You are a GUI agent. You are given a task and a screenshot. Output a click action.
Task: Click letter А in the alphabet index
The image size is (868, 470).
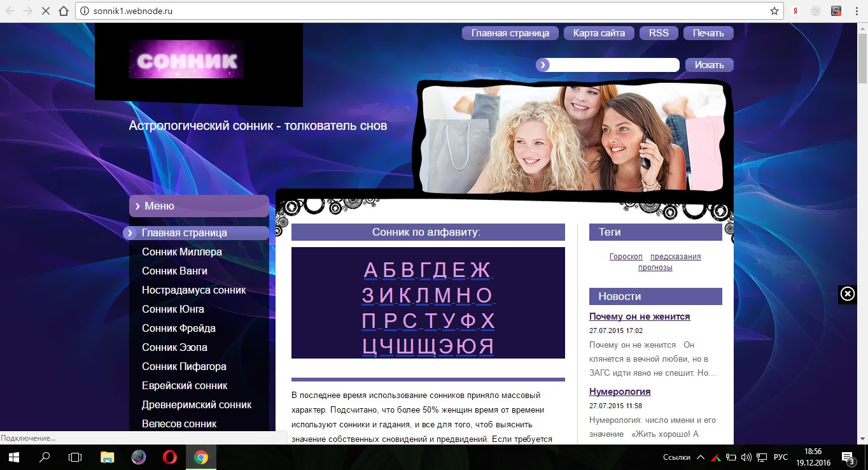pos(370,271)
